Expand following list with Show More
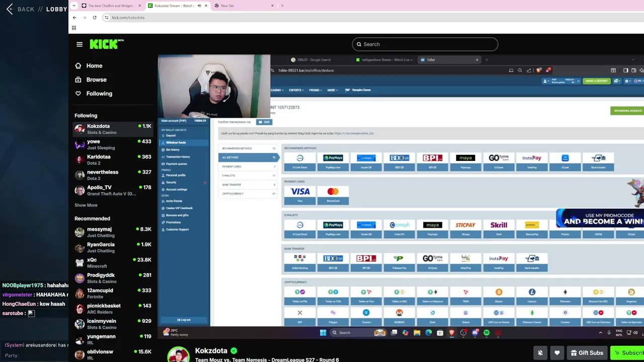The height and width of the screenshot is (362, 644). click(86, 205)
